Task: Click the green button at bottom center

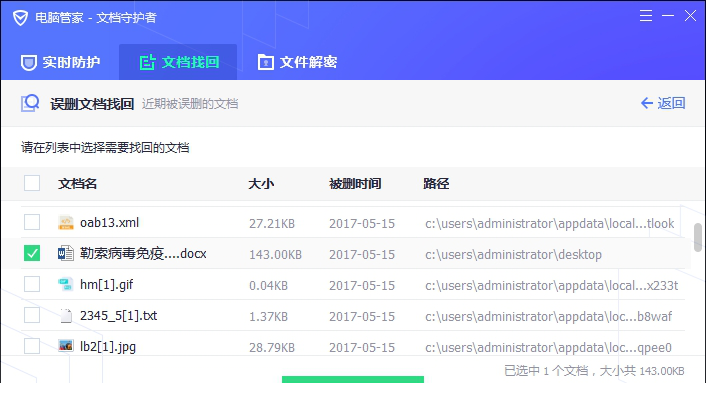Action: click(x=353, y=380)
